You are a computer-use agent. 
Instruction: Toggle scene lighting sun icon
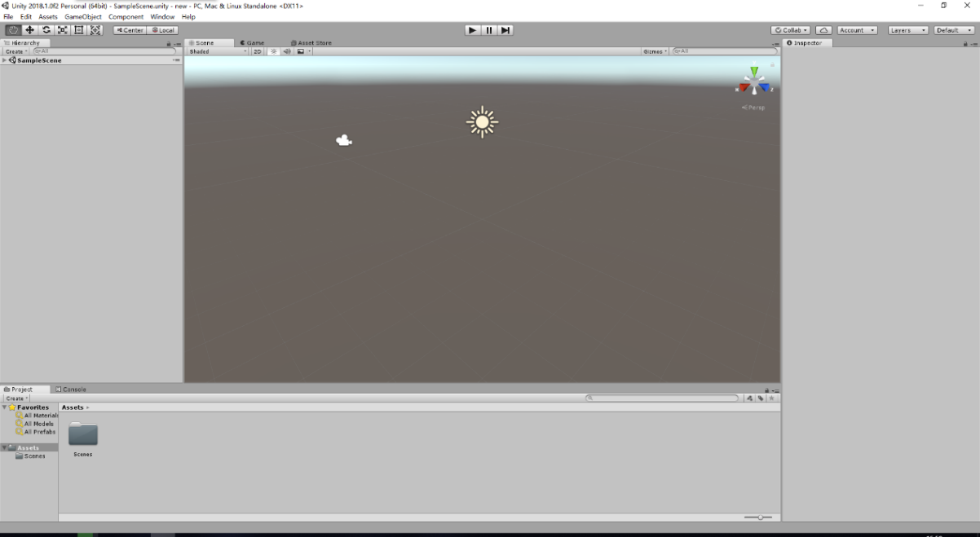pyautogui.click(x=274, y=51)
